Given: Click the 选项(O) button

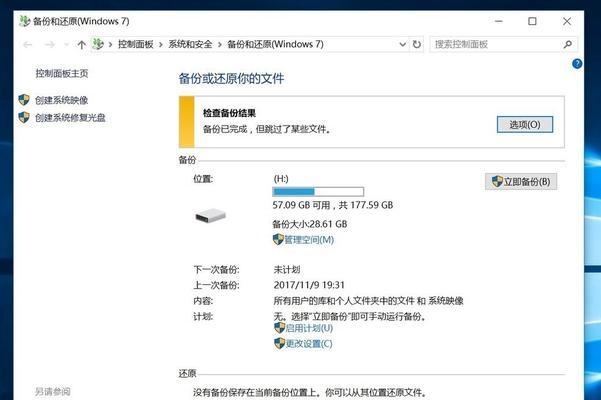Looking at the screenshot, I should [525, 125].
